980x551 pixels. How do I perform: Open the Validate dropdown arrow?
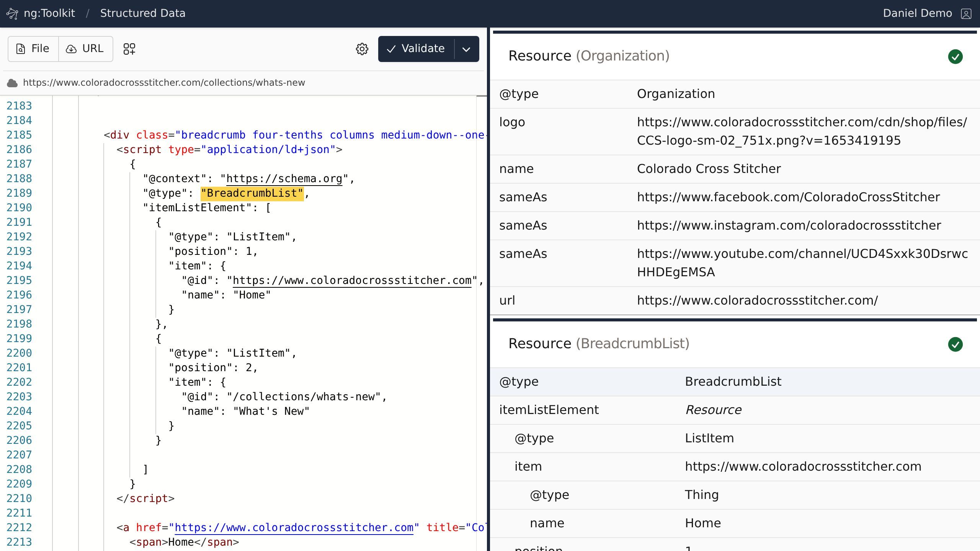(x=466, y=49)
